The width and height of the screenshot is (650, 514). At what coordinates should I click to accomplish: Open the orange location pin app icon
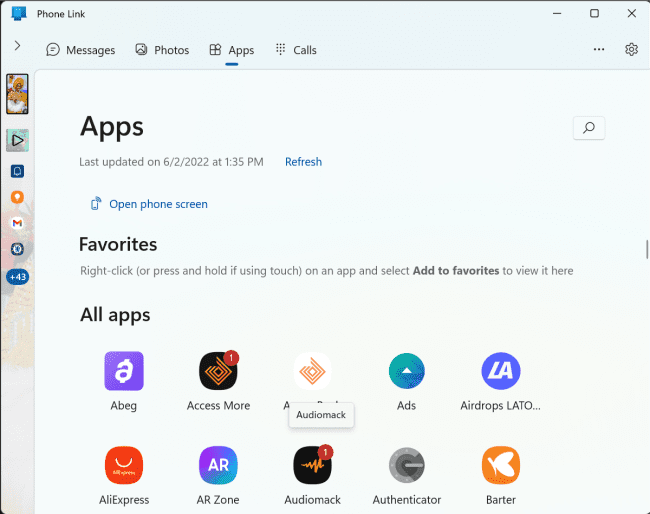17,197
